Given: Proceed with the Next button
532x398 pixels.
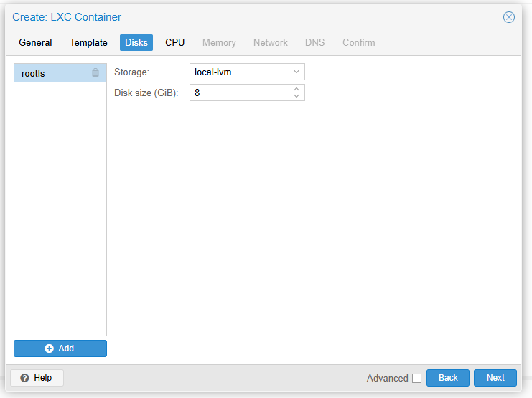Looking at the screenshot, I should pyautogui.click(x=495, y=378).
